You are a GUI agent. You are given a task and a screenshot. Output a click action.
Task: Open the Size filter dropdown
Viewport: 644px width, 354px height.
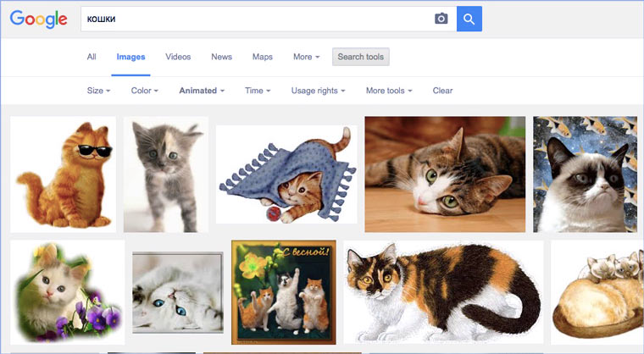click(x=98, y=91)
